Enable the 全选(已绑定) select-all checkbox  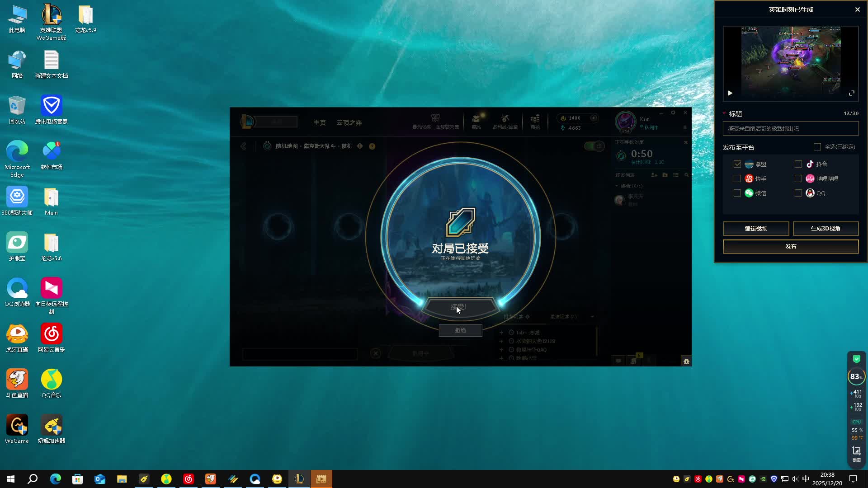point(817,147)
